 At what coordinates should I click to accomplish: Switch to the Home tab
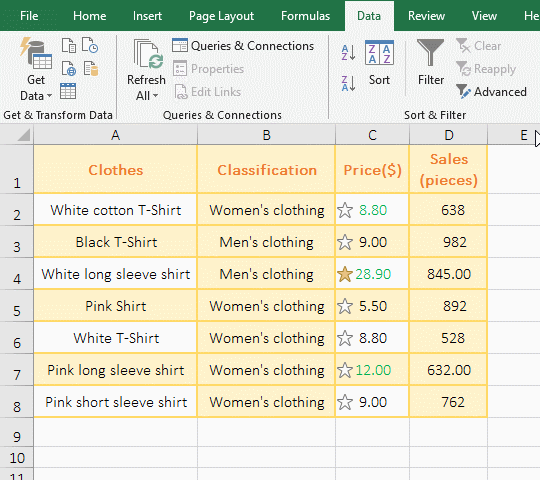[90, 16]
